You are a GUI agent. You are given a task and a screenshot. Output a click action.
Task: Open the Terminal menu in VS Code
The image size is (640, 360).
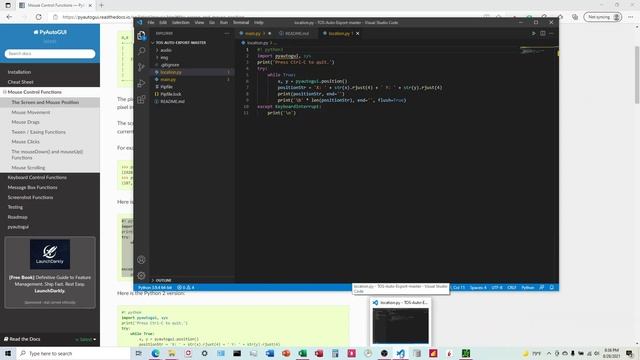pos(241,22)
